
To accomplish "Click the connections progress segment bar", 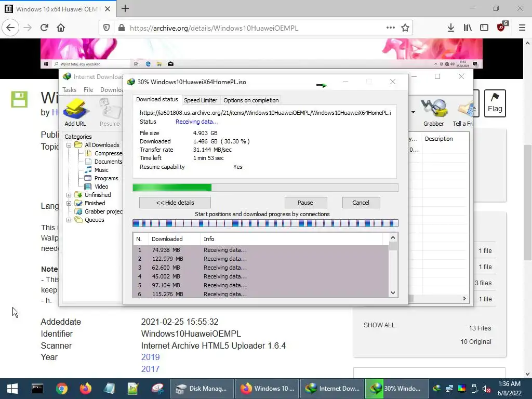I will [x=265, y=223].
